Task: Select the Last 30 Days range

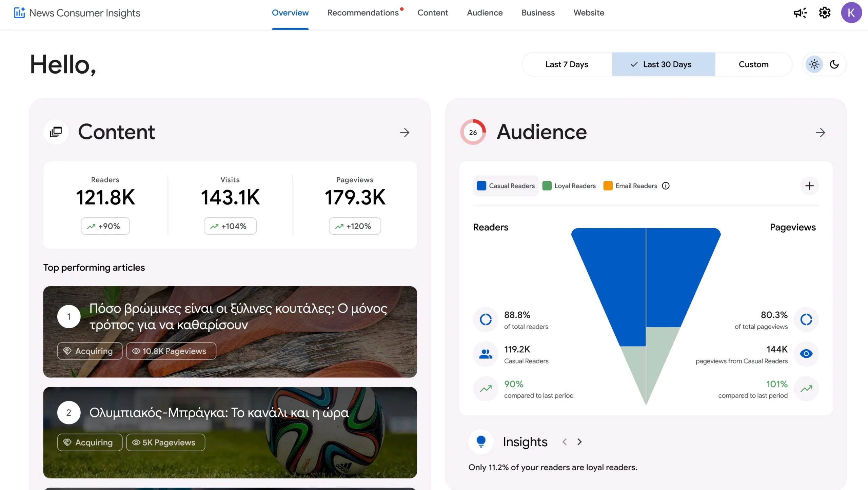Action: tap(663, 64)
